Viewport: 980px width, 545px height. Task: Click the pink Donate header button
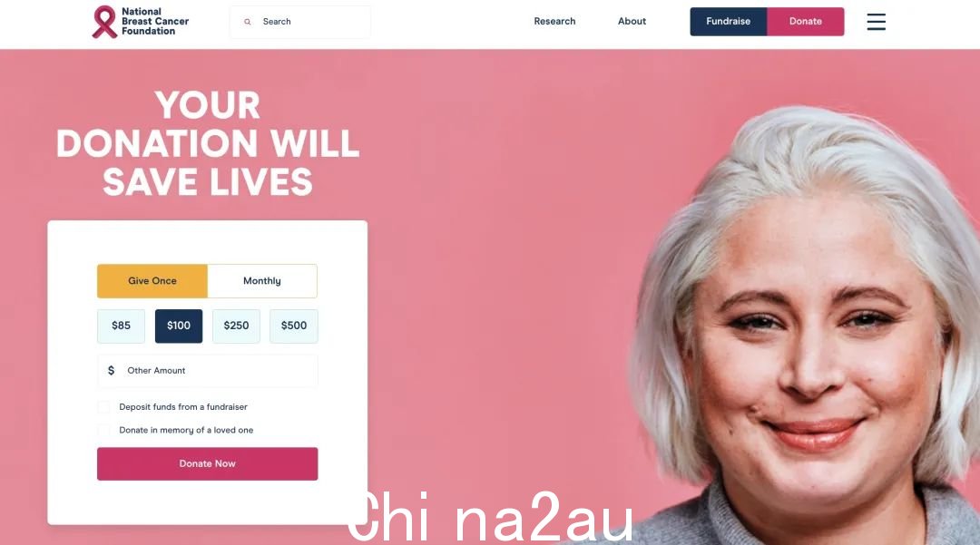805,21
